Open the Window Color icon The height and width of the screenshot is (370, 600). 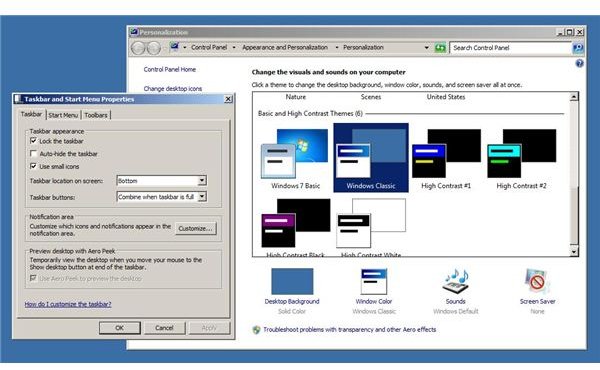(374, 281)
